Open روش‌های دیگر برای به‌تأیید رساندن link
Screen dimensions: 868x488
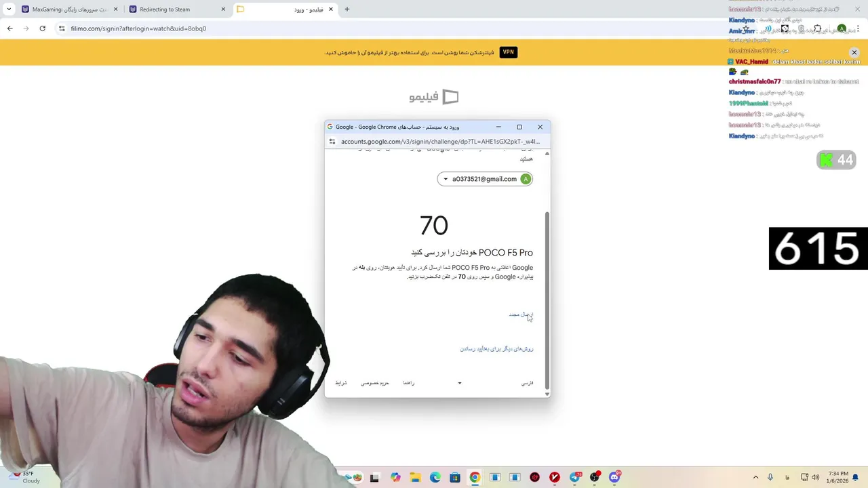496,349
